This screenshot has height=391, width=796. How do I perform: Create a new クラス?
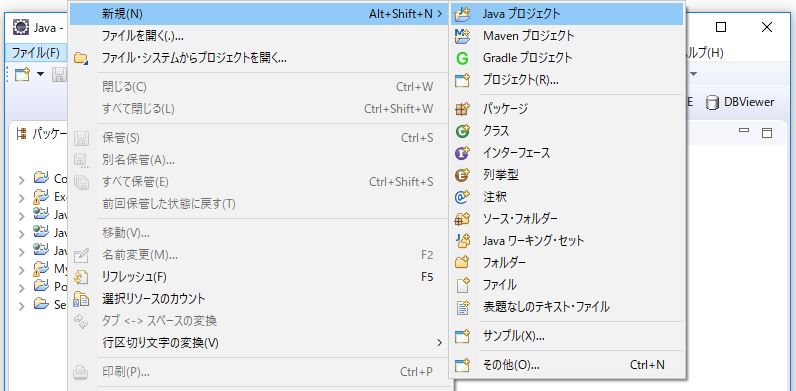pos(567,131)
